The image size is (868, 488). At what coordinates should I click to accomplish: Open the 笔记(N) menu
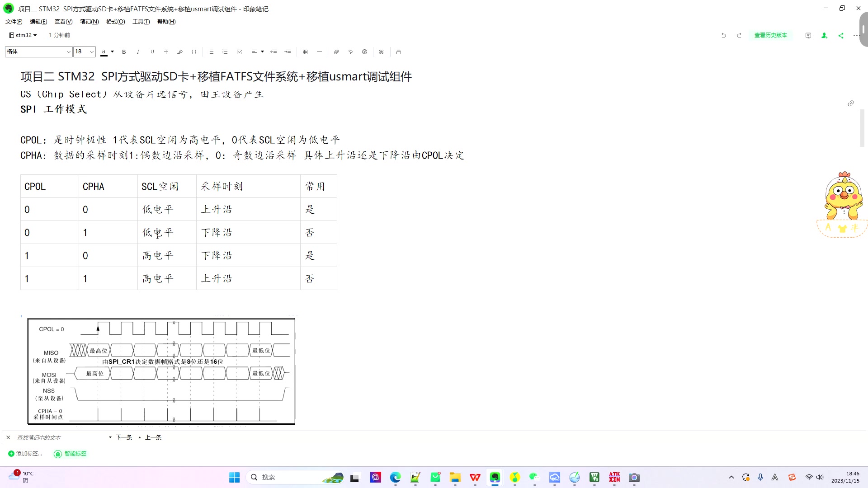[89, 22]
